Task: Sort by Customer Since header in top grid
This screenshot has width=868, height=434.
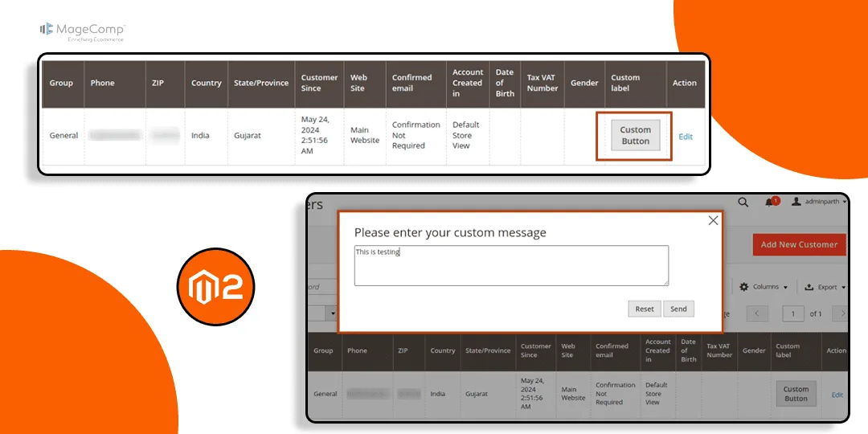Action: click(319, 84)
